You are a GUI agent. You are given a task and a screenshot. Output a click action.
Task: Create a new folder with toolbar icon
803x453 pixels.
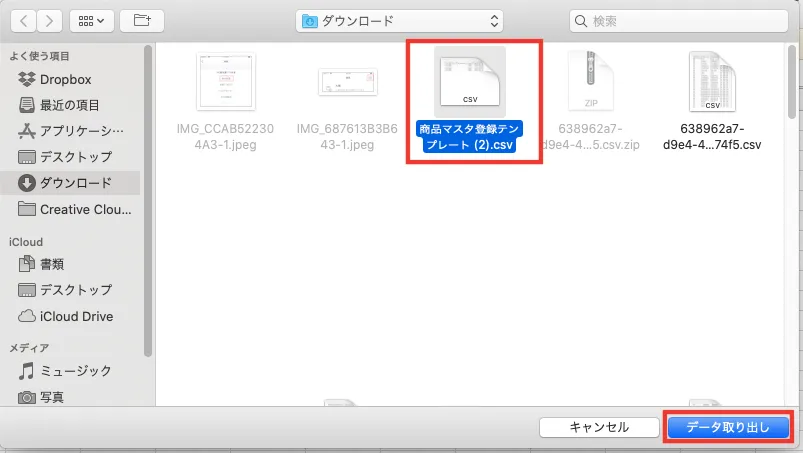tap(142, 21)
